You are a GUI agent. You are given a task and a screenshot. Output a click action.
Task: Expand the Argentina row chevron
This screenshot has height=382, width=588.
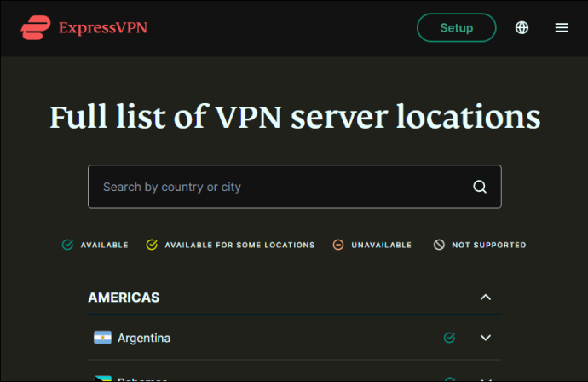pos(486,338)
